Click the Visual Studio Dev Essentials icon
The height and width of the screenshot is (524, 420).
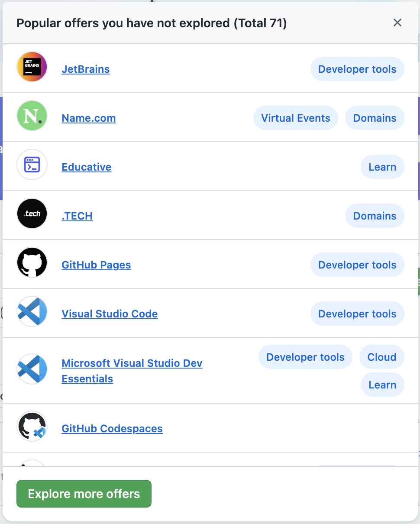(32, 369)
